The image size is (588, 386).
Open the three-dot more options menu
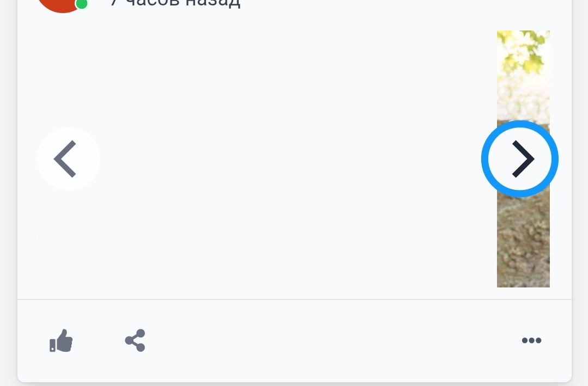tap(531, 341)
